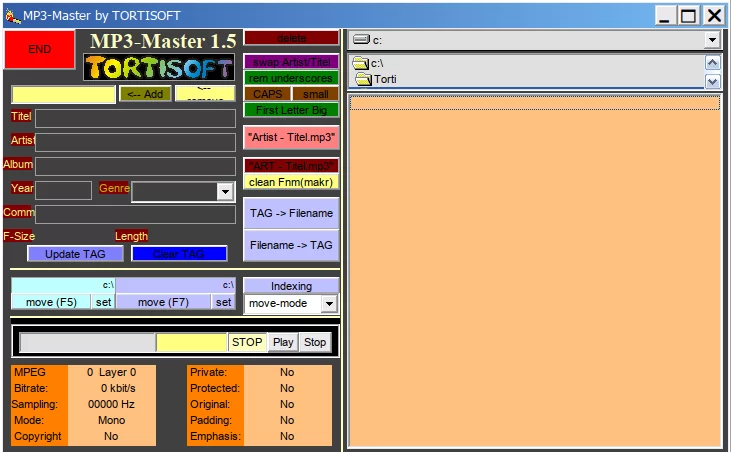Click the '<-- Add' button

pyautogui.click(x=145, y=94)
